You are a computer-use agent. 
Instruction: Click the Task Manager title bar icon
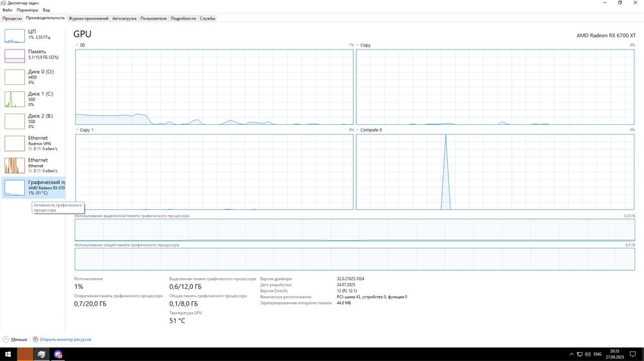pos(3,3)
